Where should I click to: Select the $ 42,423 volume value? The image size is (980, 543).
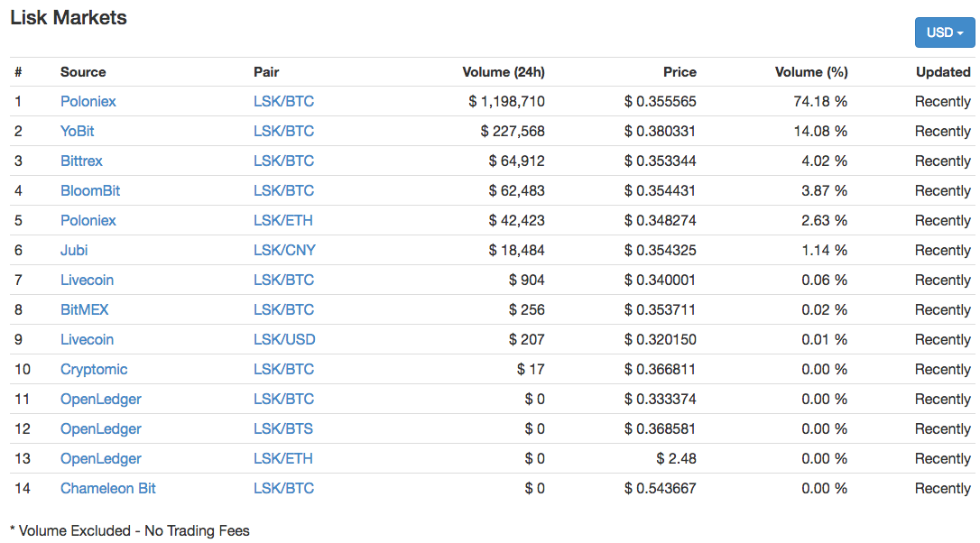point(516,221)
